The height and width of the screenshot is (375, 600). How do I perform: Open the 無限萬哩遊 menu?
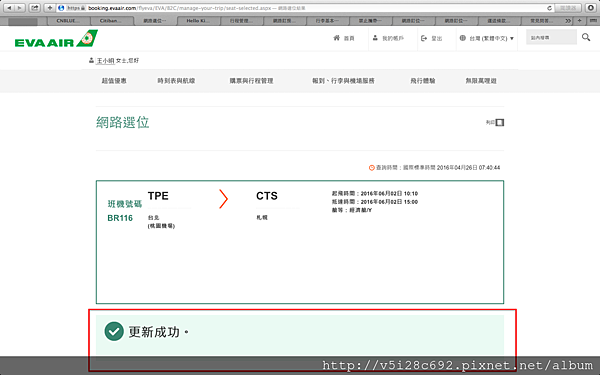click(481, 81)
